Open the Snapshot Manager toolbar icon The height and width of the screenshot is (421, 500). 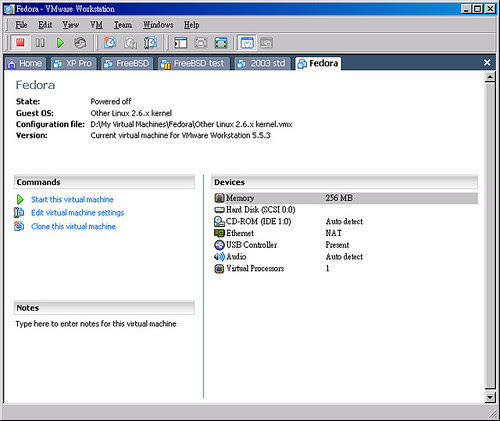[150, 43]
